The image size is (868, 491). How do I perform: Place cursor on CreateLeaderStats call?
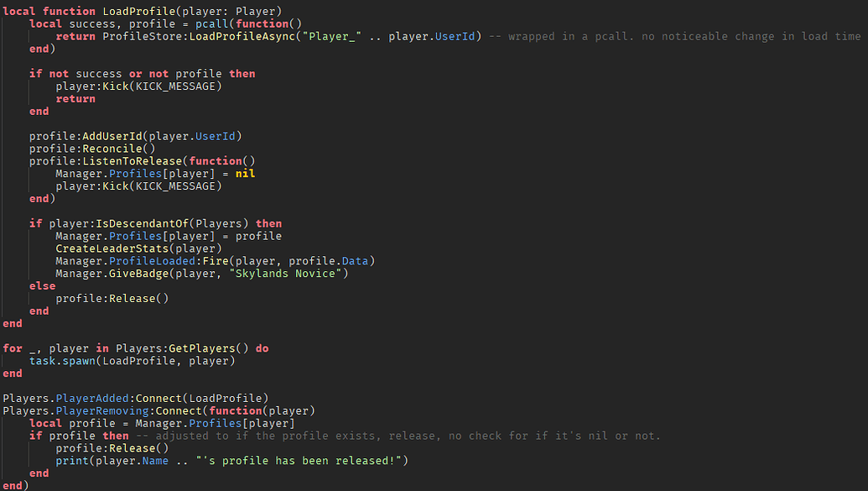tap(109, 248)
